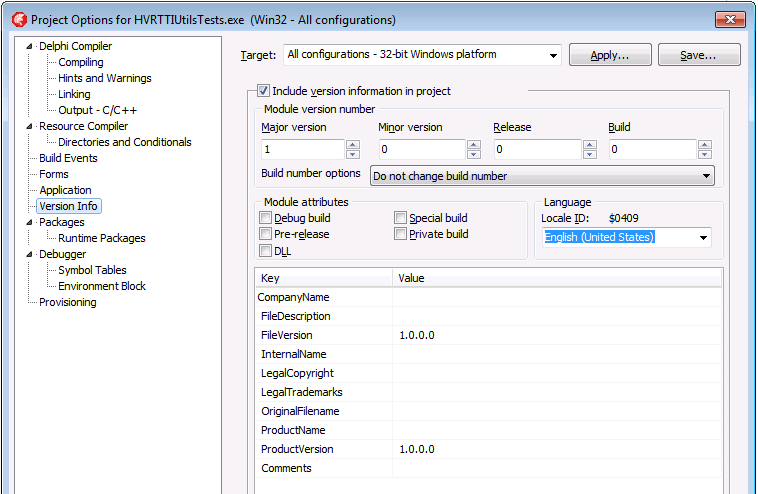Check the Special build option
Viewport: 758px width, 494px height.
400,218
